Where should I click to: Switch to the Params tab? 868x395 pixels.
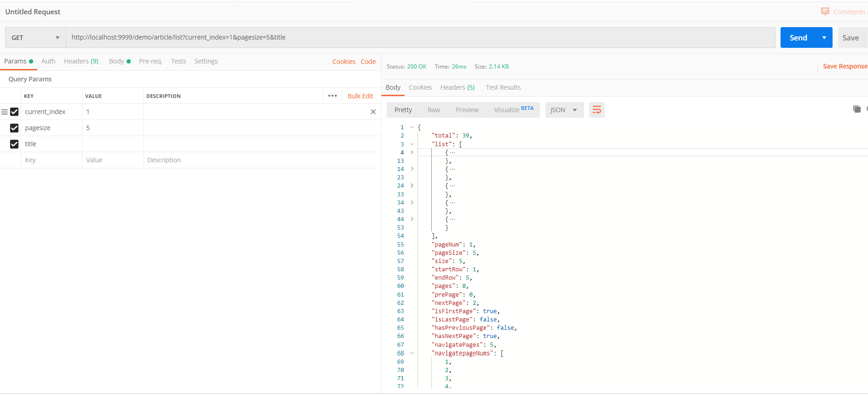point(18,61)
